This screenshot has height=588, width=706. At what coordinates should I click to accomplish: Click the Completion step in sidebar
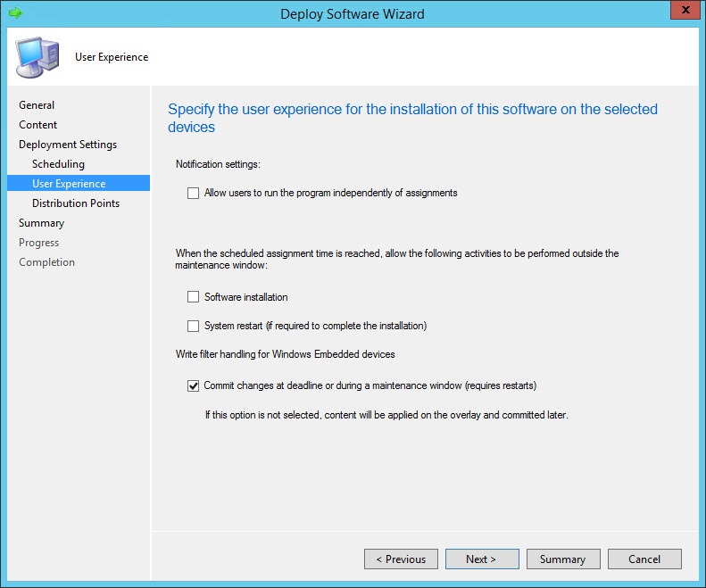click(46, 262)
